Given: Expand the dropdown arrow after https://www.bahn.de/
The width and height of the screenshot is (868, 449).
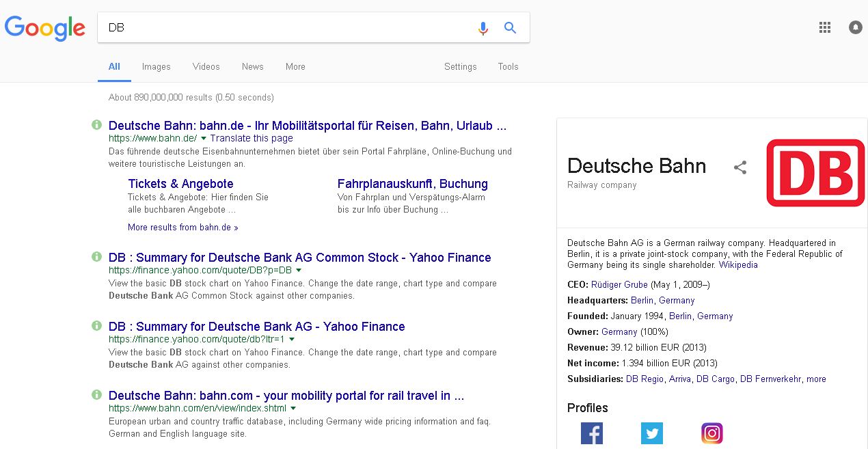Looking at the screenshot, I should tap(204, 139).
